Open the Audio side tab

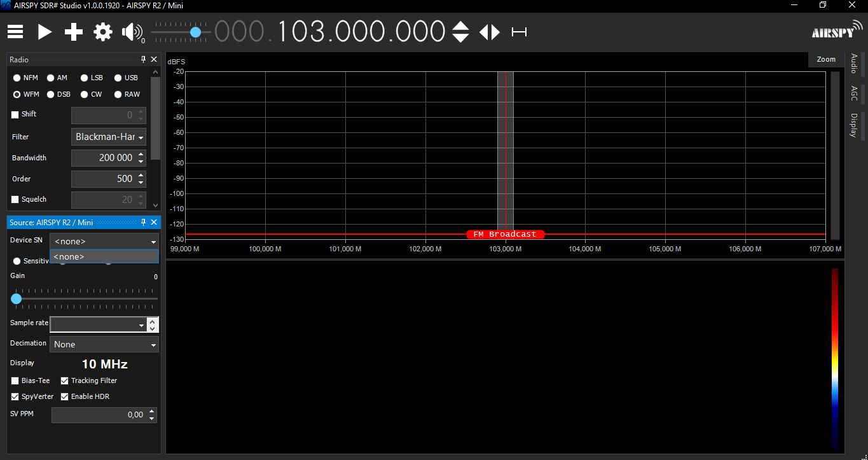pyautogui.click(x=854, y=64)
